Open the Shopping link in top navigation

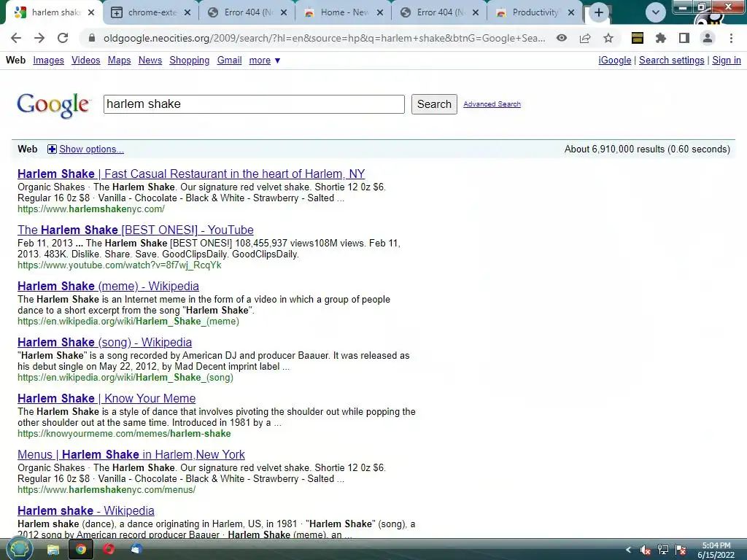click(x=189, y=61)
